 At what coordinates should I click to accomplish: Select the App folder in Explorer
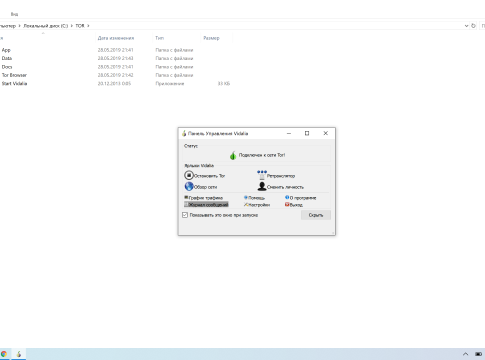point(6,50)
